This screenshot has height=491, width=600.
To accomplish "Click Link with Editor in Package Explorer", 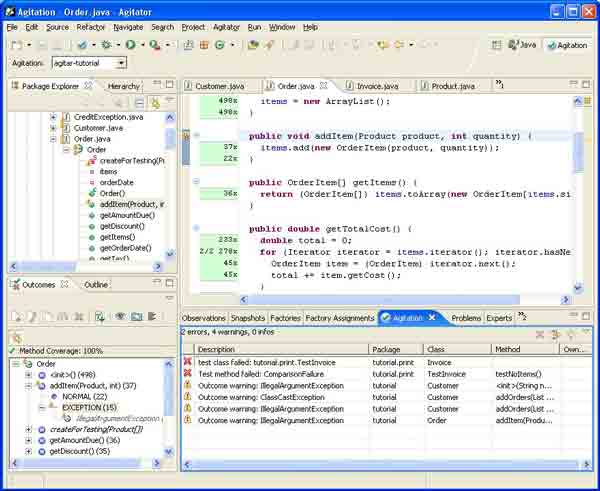I will pos(155,103).
